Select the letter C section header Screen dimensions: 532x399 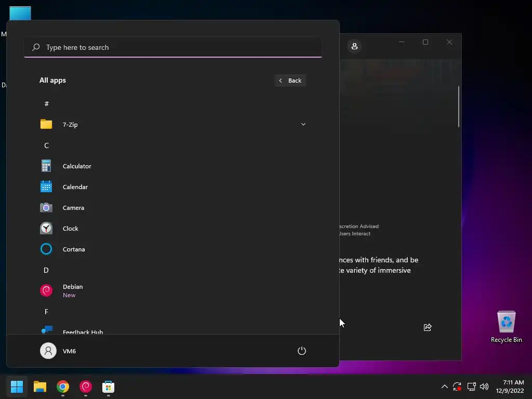pos(46,145)
